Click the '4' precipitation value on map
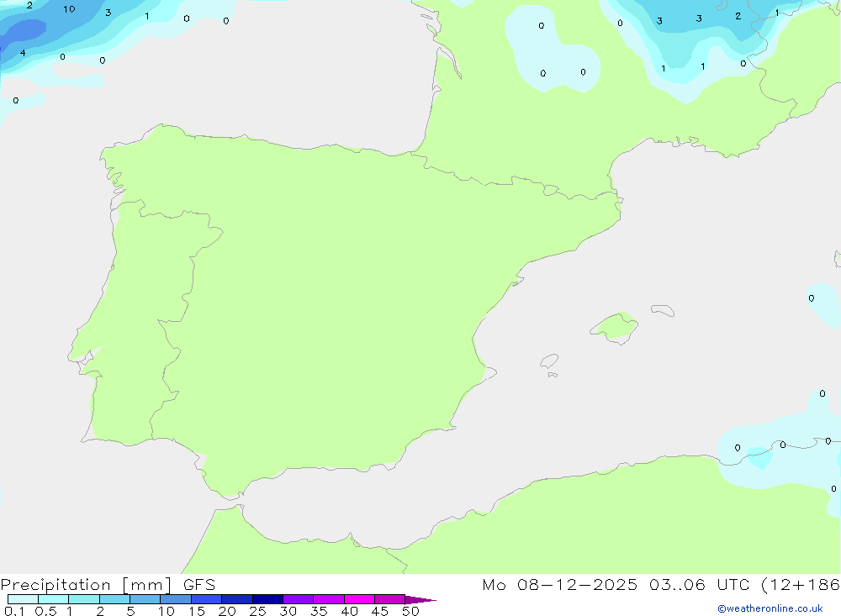 (23, 53)
